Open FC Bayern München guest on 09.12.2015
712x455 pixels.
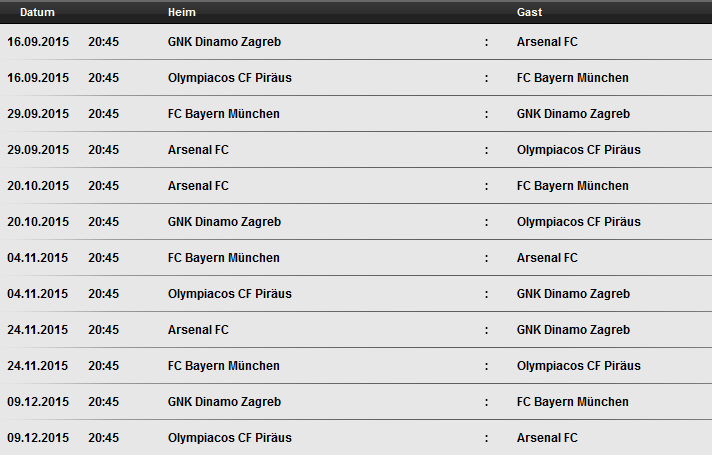click(x=573, y=402)
